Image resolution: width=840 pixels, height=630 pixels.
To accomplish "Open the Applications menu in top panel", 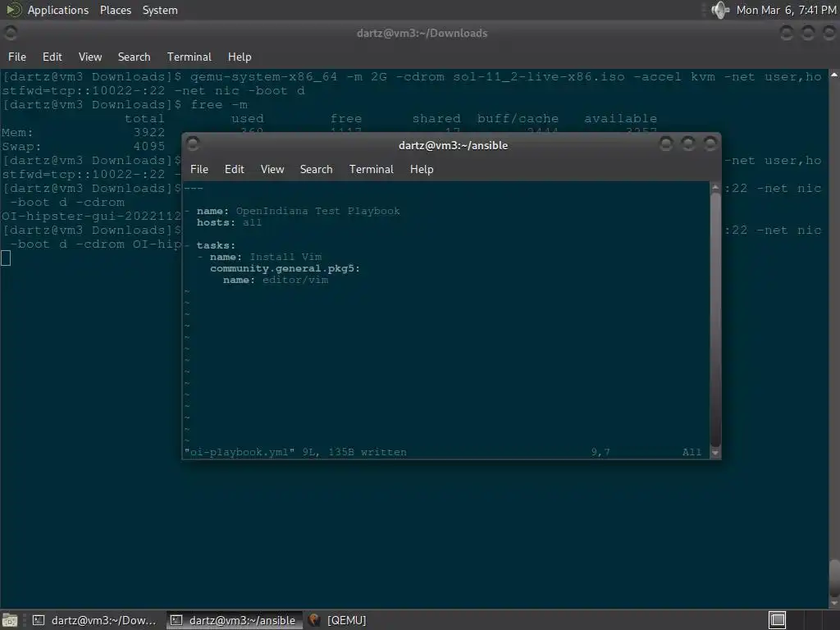I will [x=58, y=10].
